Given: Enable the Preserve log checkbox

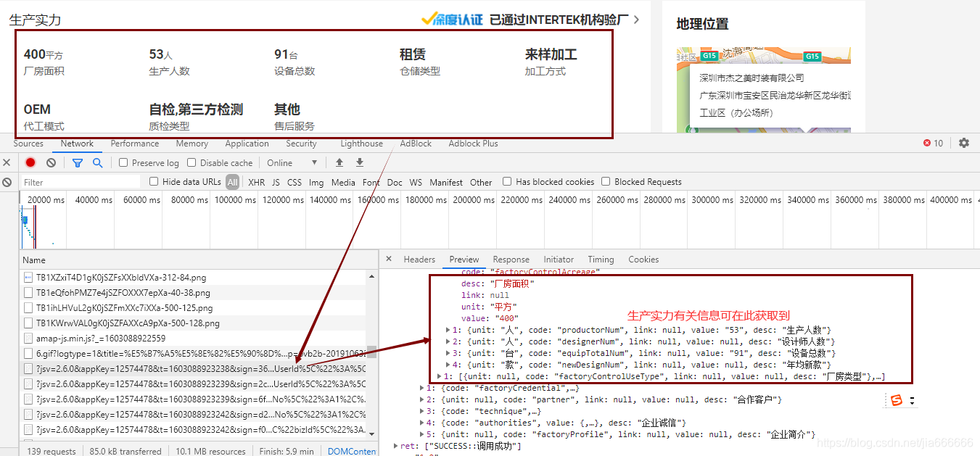Looking at the screenshot, I should click(x=123, y=163).
